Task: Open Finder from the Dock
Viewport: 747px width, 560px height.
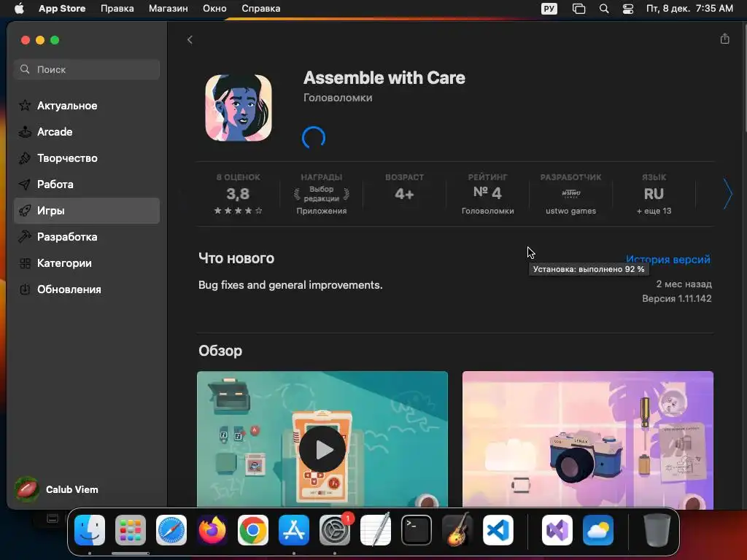Action: 90,530
